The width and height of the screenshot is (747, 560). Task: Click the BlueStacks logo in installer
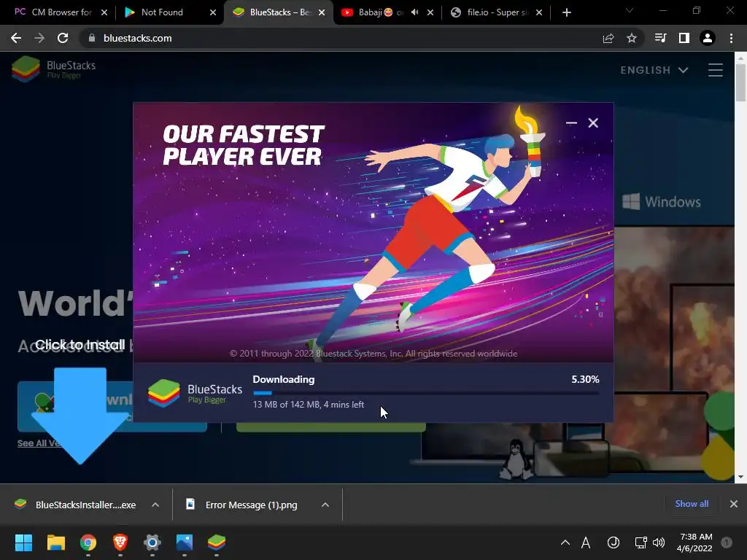click(x=195, y=393)
